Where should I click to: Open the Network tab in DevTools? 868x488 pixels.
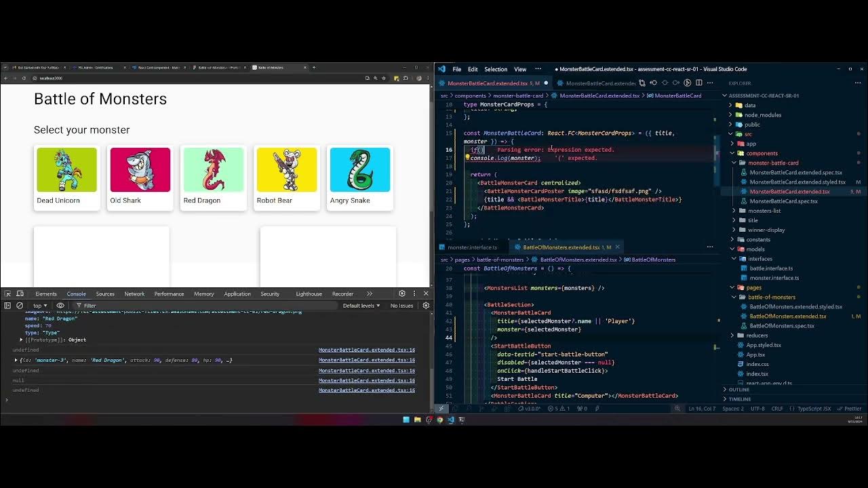click(x=134, y=293)
